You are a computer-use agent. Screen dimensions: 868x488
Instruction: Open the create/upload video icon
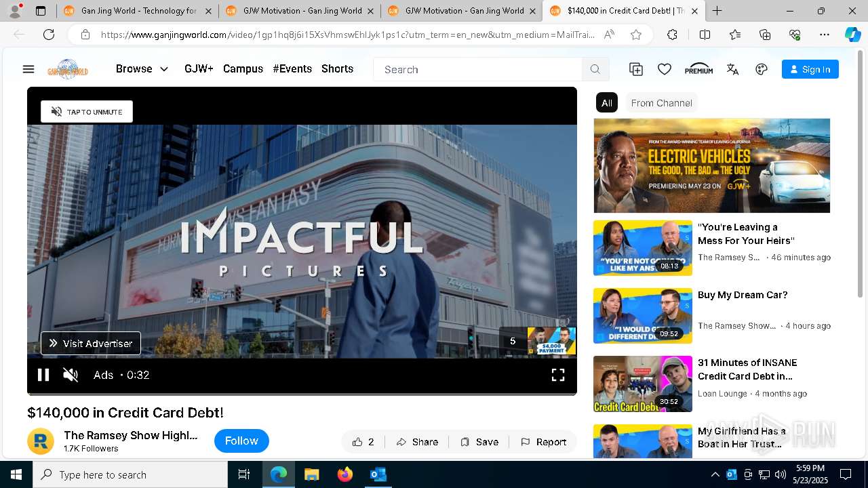[636, 69]
